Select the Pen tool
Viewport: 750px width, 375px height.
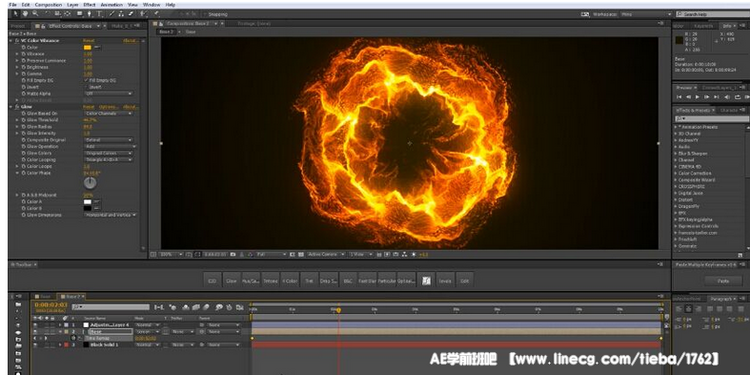pyautogui.click(x=89, y=14)
